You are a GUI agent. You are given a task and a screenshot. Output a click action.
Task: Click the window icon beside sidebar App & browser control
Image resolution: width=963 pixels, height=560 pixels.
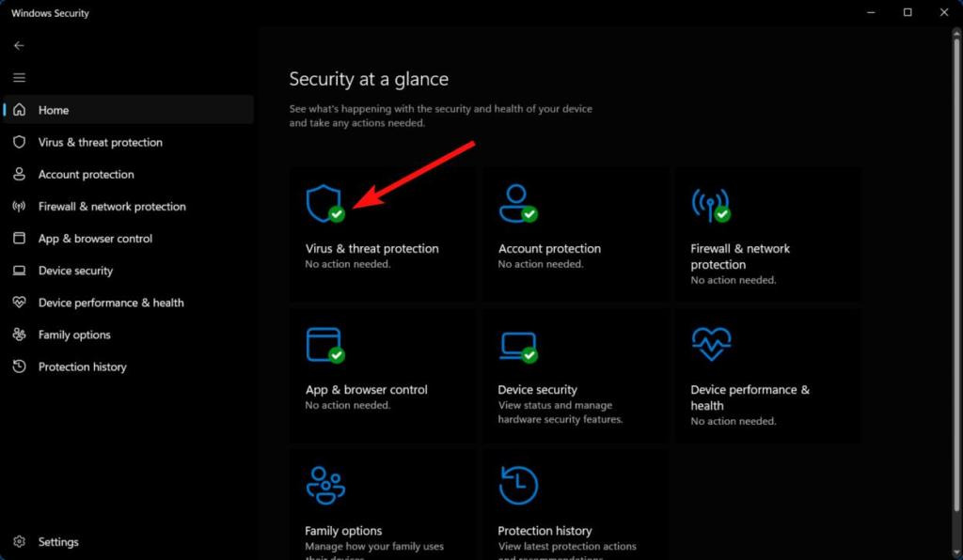click(20, 238)
